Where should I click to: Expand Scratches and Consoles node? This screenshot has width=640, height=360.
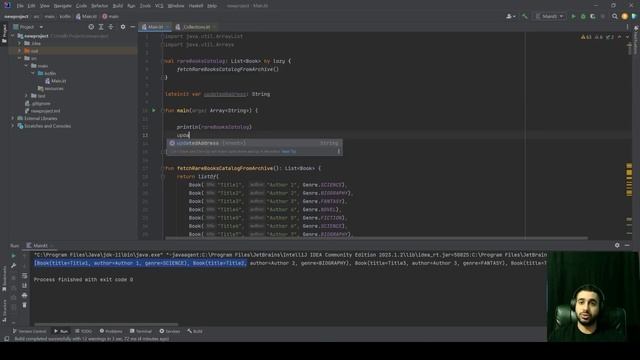tap(13, 126)
